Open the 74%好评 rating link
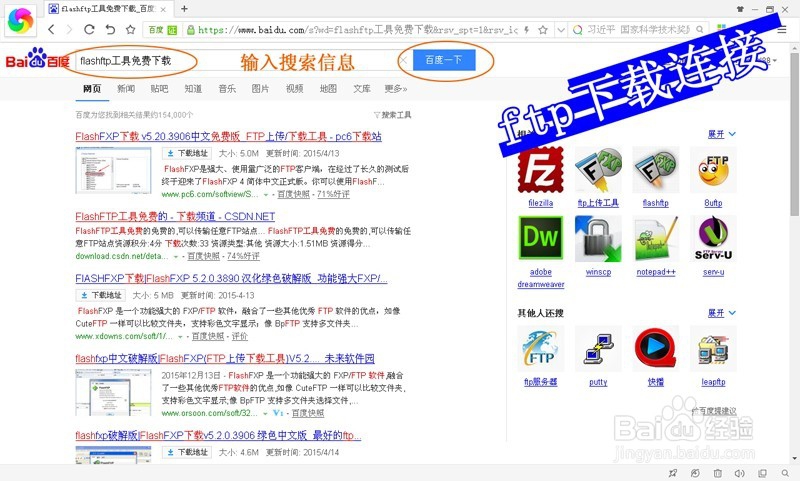Image resolution: width=800 pixels, height=481 pixels. point(243,256)
